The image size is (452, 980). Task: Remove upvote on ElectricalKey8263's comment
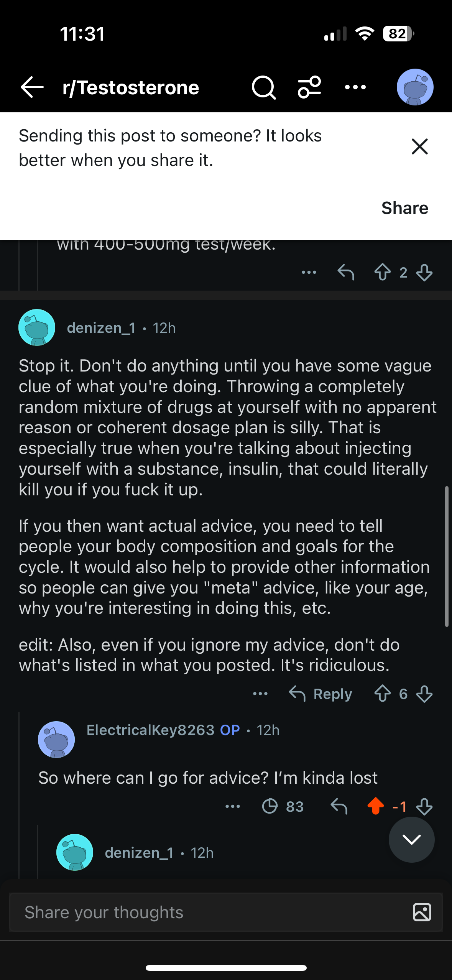click(376, 806)
